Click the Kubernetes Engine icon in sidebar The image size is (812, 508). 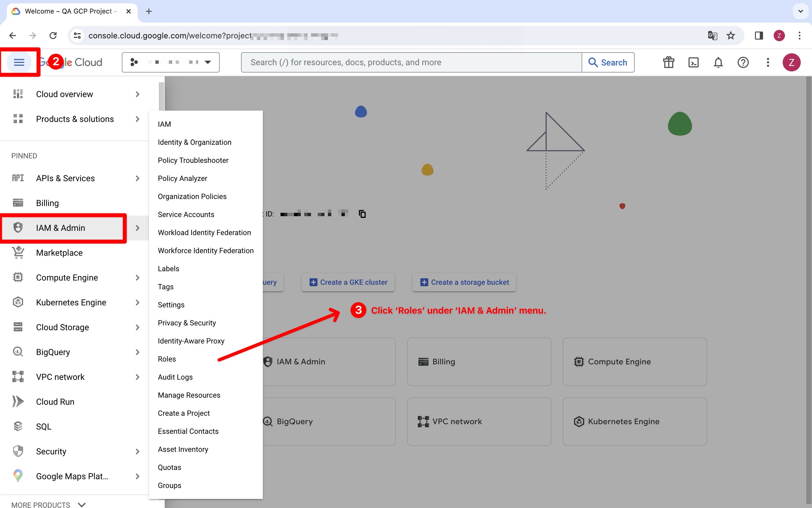(x=18, y=302)
